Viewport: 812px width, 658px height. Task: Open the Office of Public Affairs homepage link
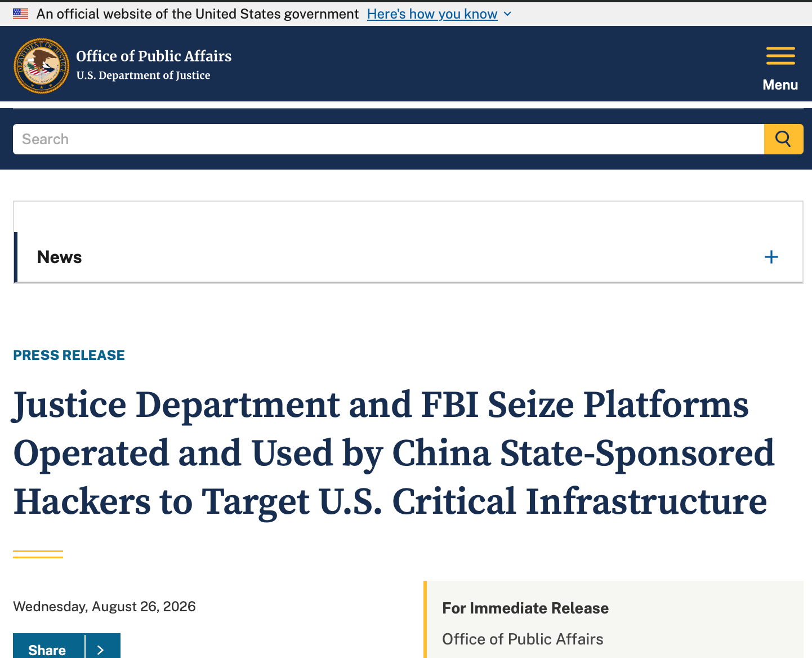click(154, 56)
